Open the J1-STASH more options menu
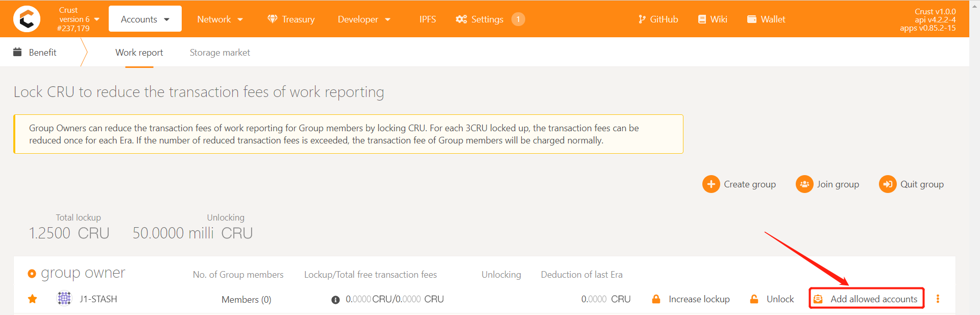This screenshot has width=980, height=315. (938, 299)
